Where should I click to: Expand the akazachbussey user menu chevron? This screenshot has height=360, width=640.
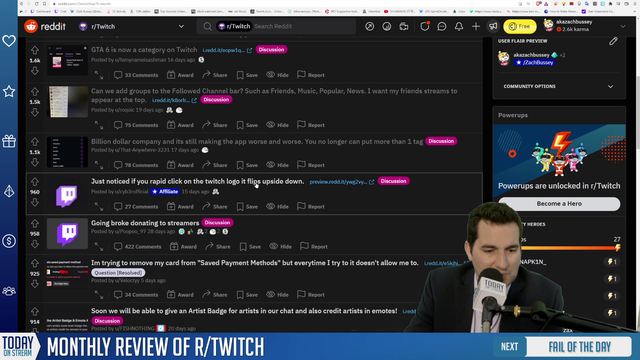coord(623,27)
